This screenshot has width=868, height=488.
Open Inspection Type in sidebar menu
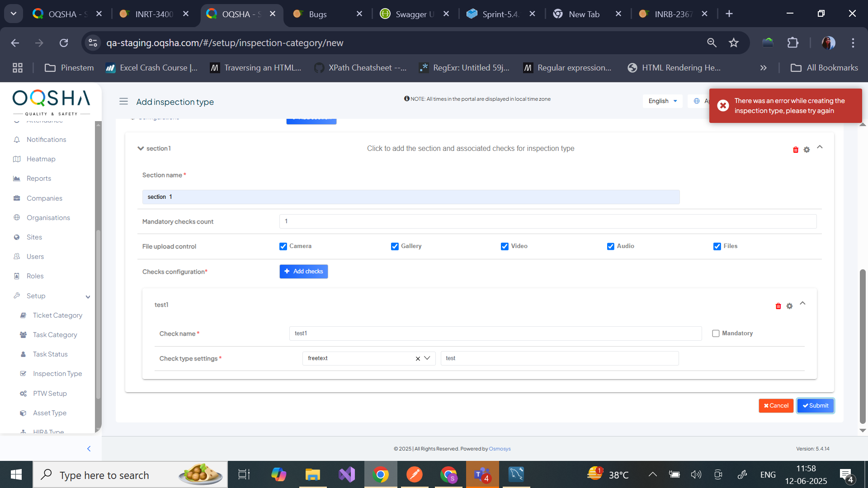tap(57, 374)
